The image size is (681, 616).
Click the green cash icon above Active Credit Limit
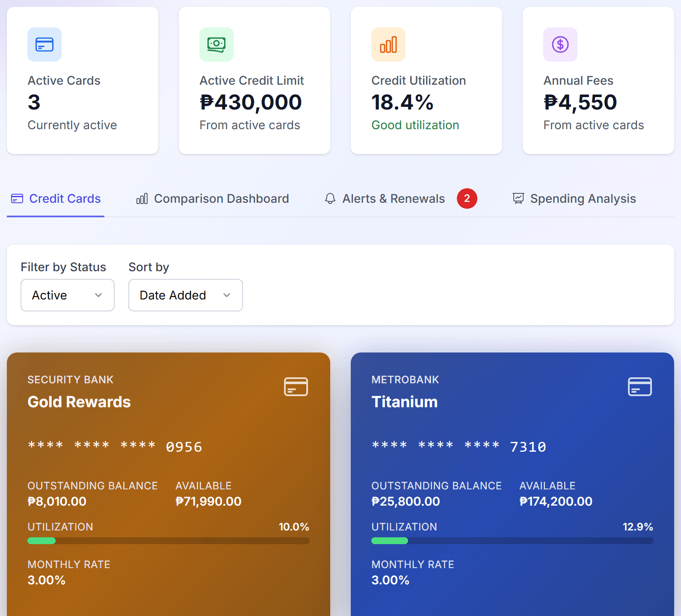pos(216,44)
